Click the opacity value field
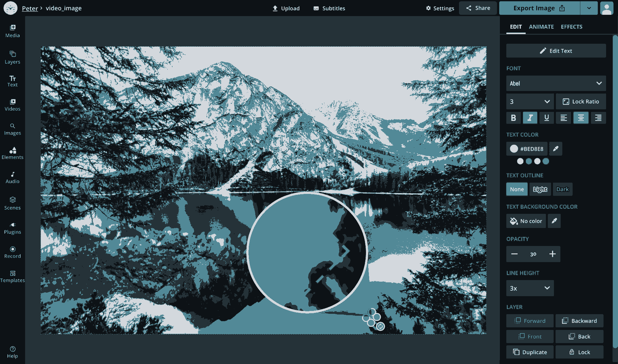 click(533, 254)
